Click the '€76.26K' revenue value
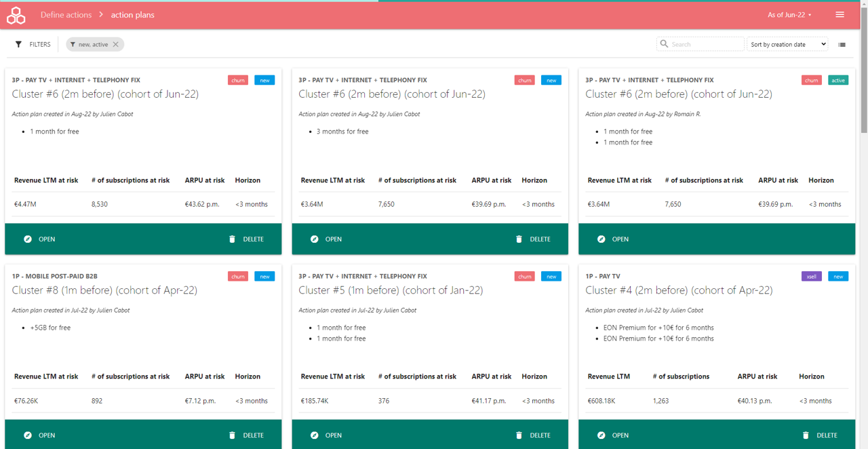The width and height of the screenshot is (868, 449). [x=26, y=401]
